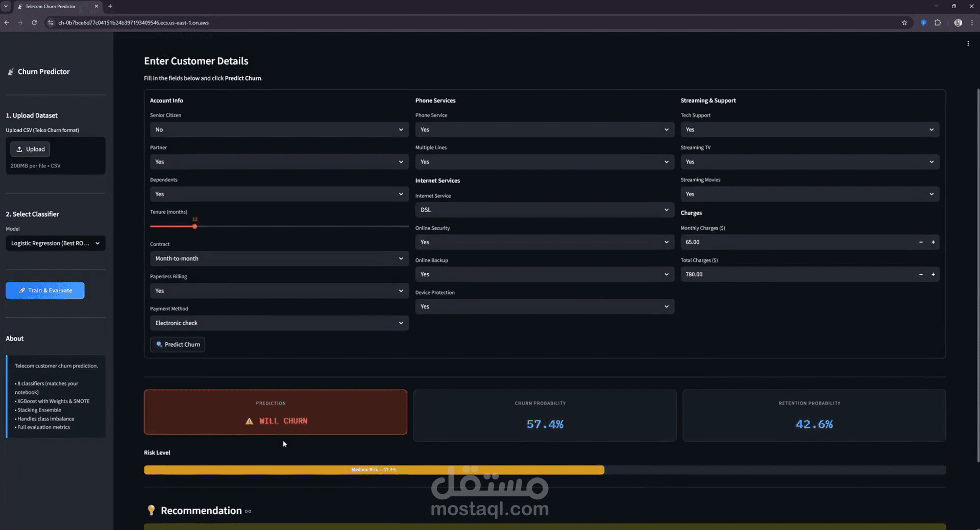The width and height of the screenshot is (980, 530).
Task: Open the Senior Citizen dropdown
Action: [x=279, y=130]
